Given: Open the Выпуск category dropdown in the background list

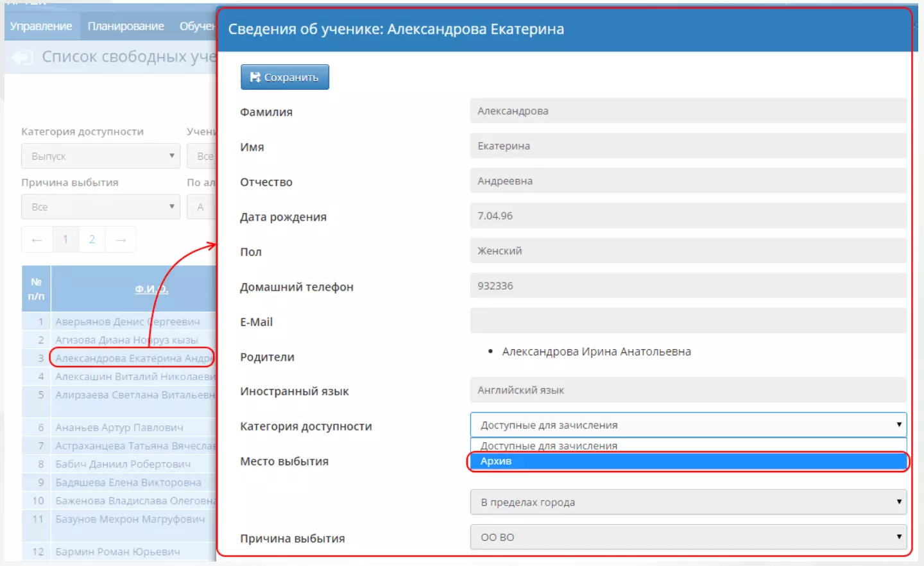Looking at the screenshot, I should [x=101, y=156].
